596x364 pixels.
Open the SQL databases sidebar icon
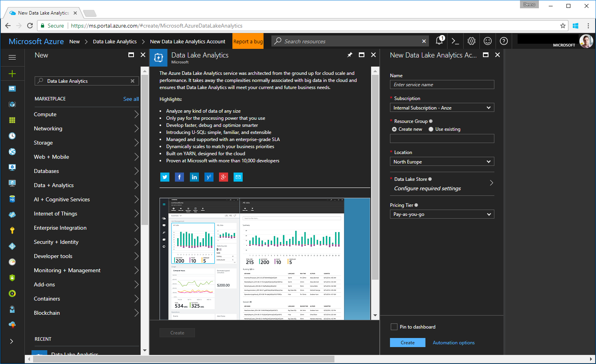(12, 199)
